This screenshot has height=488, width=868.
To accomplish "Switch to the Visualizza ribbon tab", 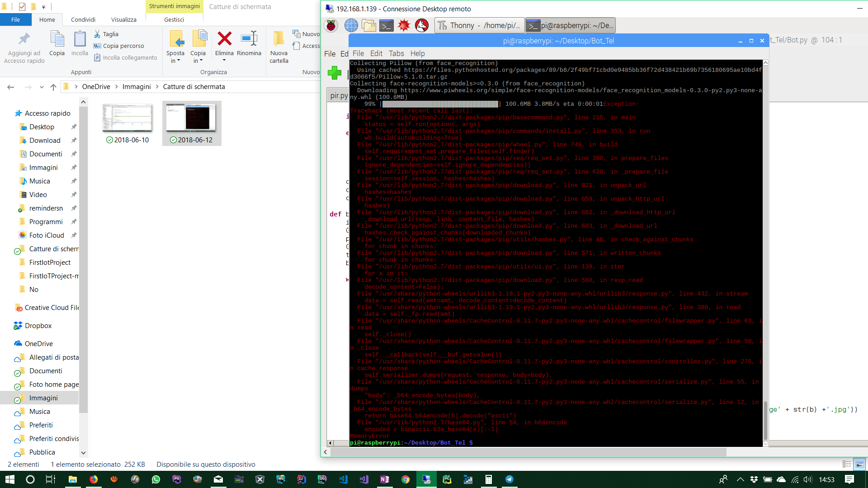I will coord(123,19).
